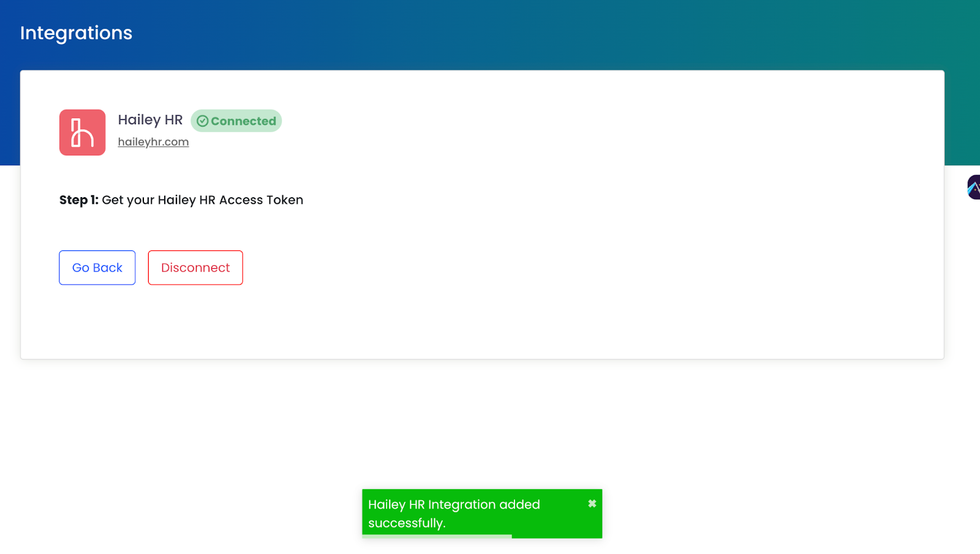Dismiss the success notification toast

point(592,504)
